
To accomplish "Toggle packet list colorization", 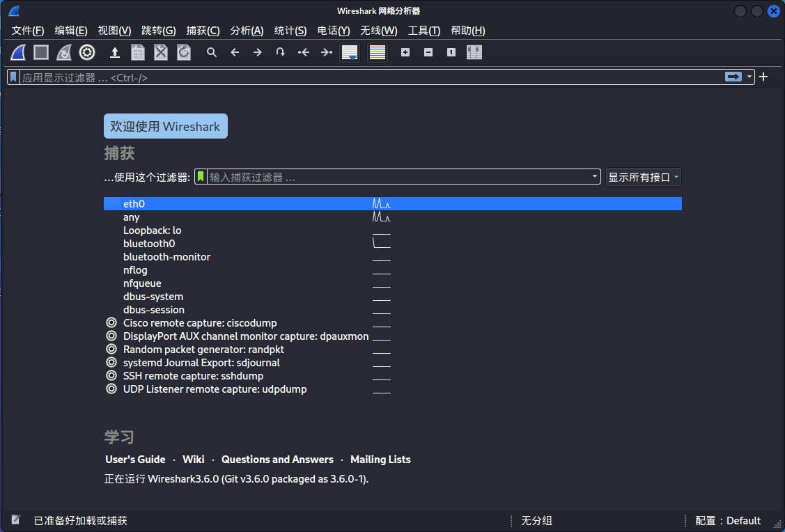I will point(378,52).
